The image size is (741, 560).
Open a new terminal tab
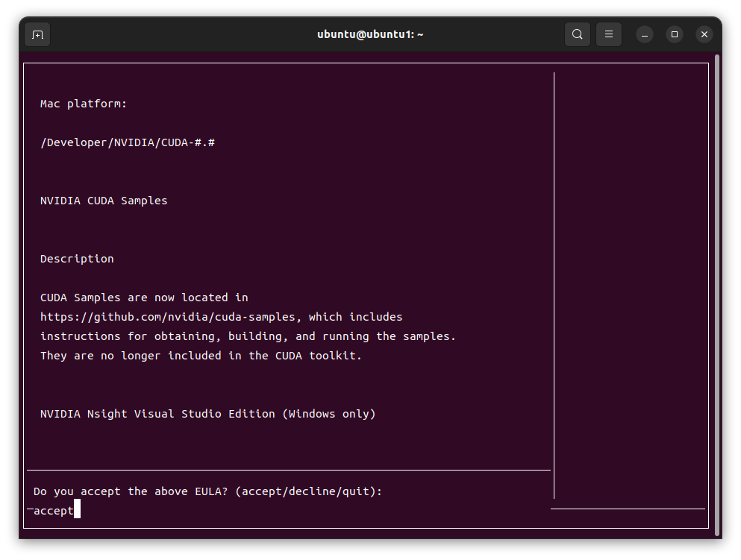(37, 34)
